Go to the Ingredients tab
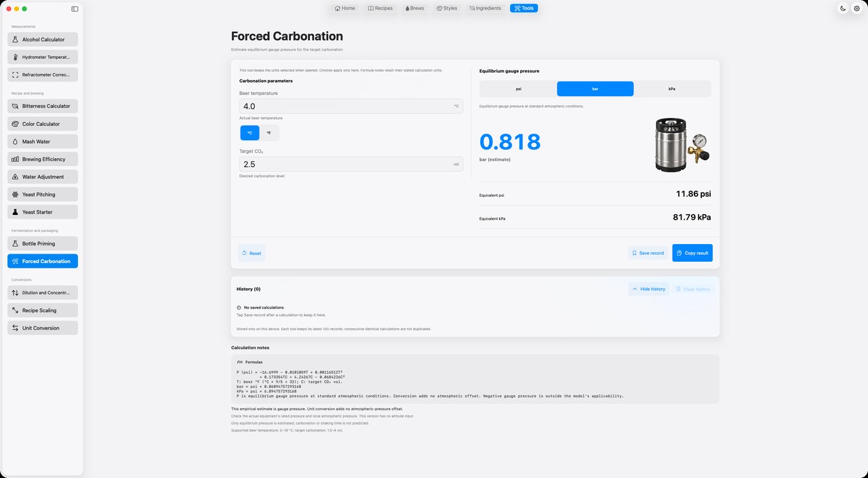Viewport: 868px width, 478px height. pyautogui.click(x=486, y=8)
